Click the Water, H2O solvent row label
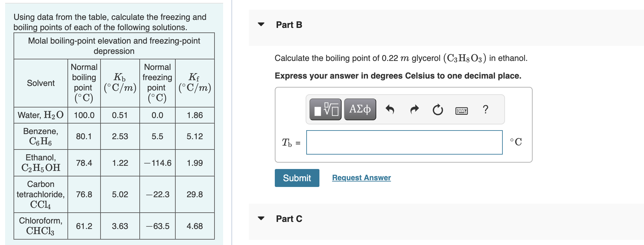The image size is (644, 245). pyautogui.click(x=41, y=115)
